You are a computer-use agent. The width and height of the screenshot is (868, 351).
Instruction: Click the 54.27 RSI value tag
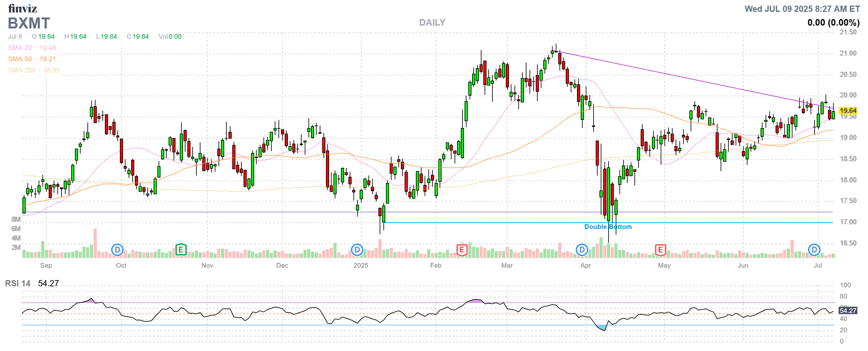[848, 310]
